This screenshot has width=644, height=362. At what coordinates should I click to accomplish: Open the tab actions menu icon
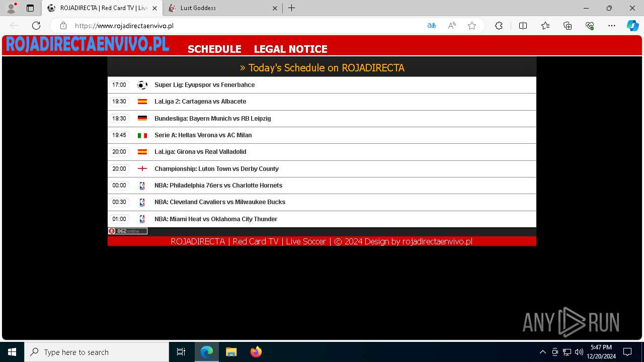pos(30,8)
